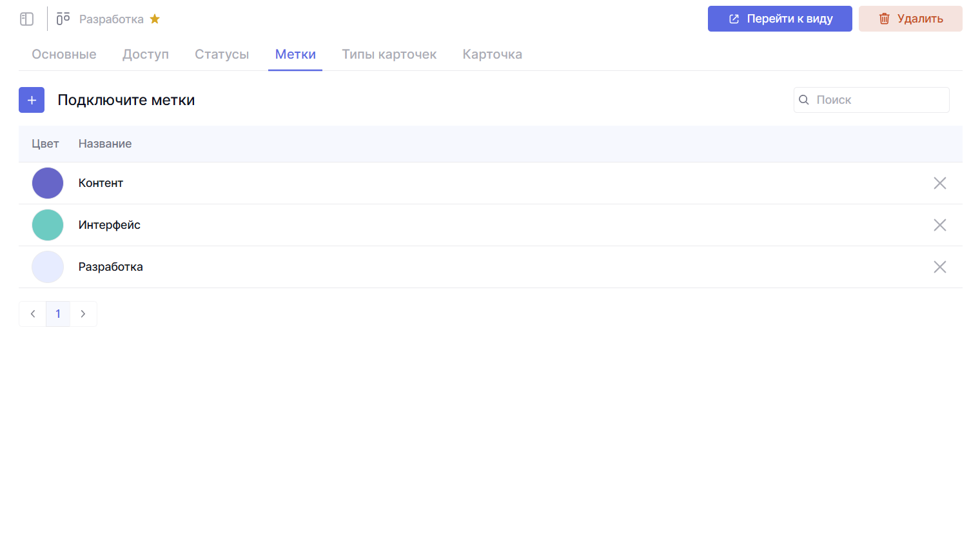This screenshot has height=537, width=980.
Task: Open the Карточка tab
Action: (x=492, y=55)
